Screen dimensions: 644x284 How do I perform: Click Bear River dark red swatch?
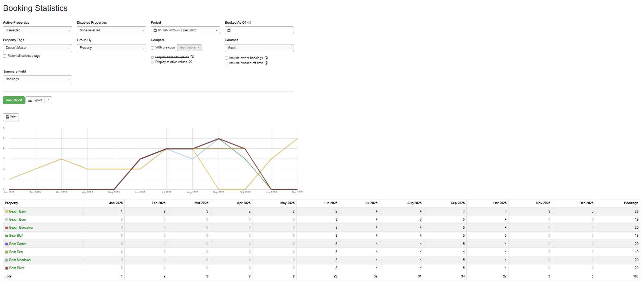point(7,268)
